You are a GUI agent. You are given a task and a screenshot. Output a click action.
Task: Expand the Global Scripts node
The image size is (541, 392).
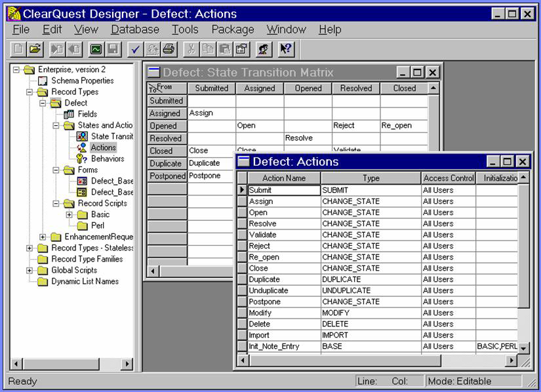click(x=30, y=270)
